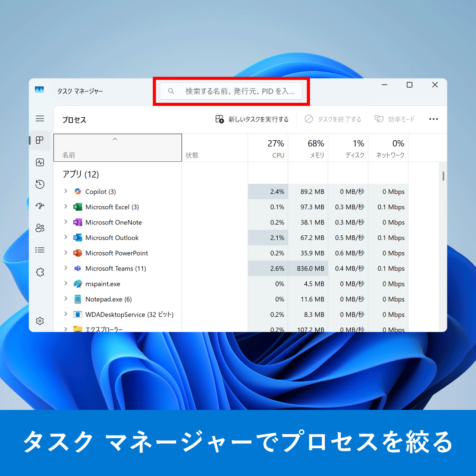Click the 新しいタスクを実行する button
Screen dimensions: 476x476
tap(251, 119)
